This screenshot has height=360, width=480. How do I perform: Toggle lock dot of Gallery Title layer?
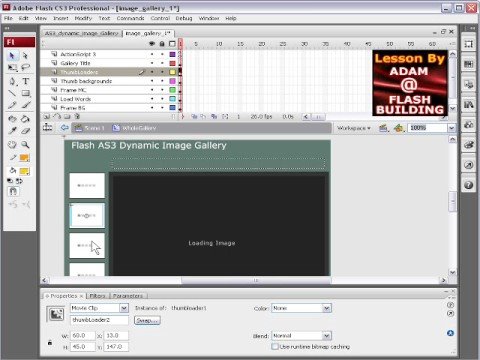tap(162, 63)
